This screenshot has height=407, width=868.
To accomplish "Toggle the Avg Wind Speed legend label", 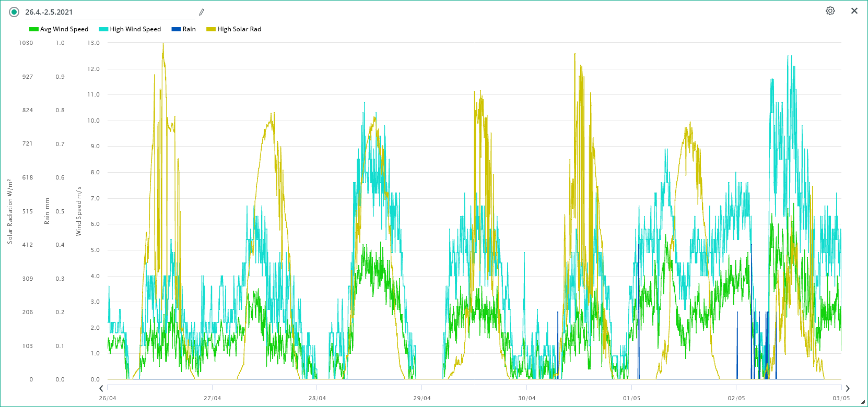I will [64, 29].
